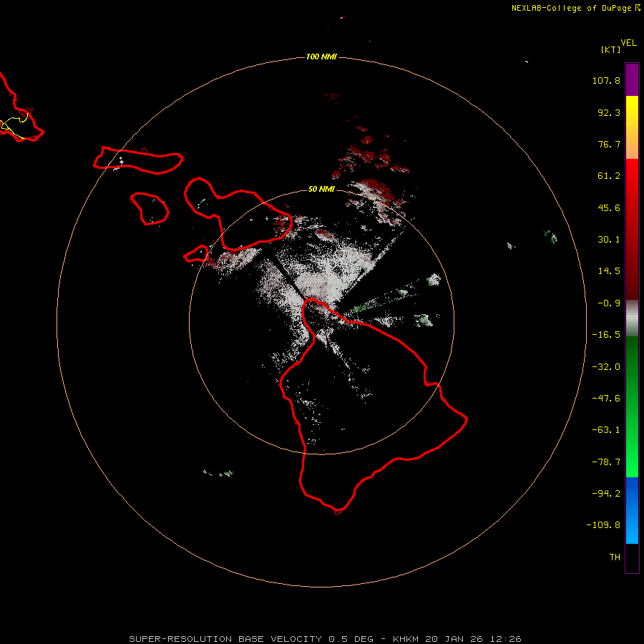Click the 30.1 velocity scale value
644x644 pixels.
(x=609, y=240)
